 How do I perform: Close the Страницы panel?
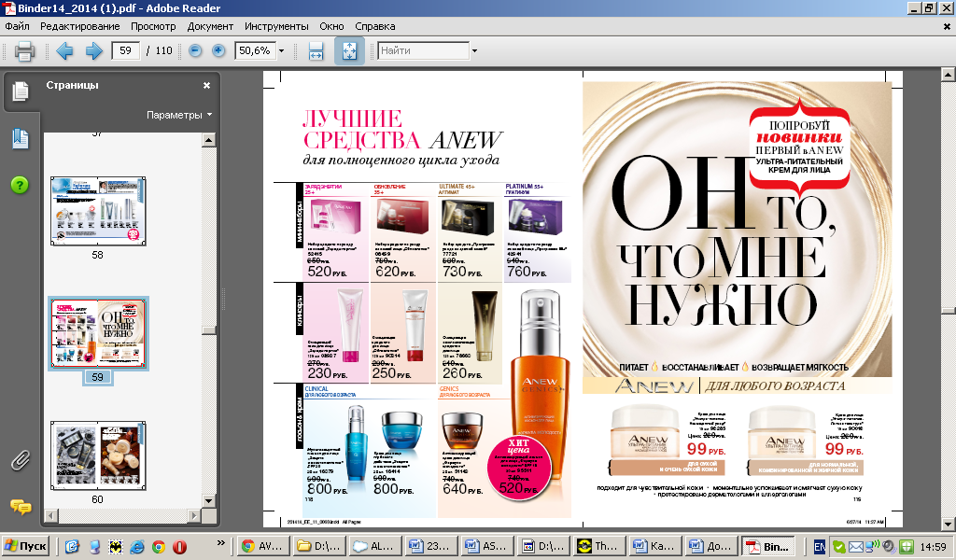pyautogui.click(x=206, y=85)
